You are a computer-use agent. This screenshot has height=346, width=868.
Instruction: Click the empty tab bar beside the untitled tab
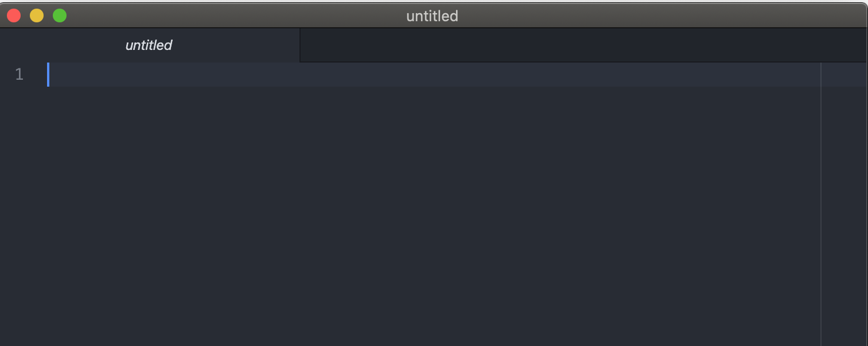574,45
